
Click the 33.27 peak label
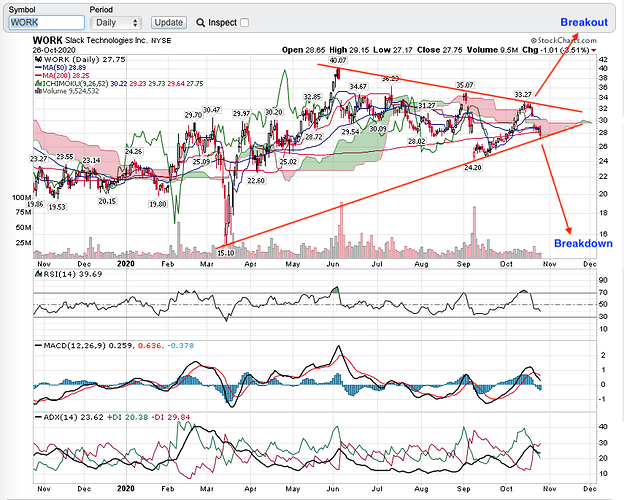pos(523,94)
